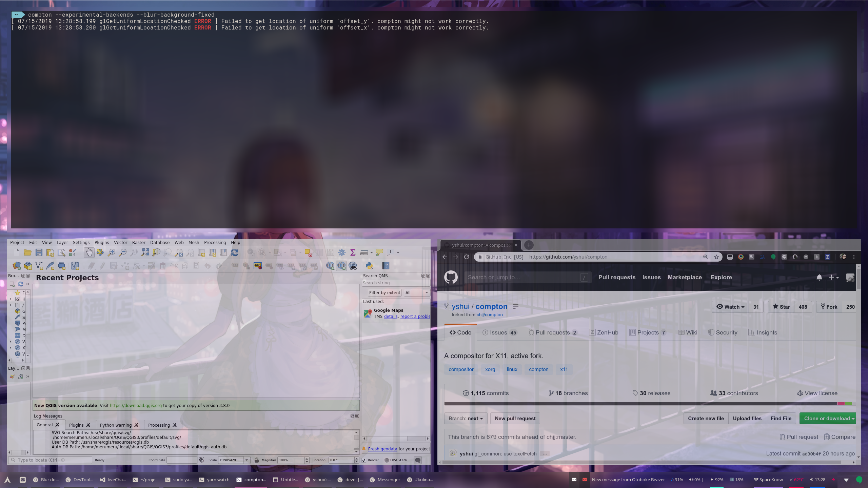Select the Zoom Out tool

coord(122,252)
